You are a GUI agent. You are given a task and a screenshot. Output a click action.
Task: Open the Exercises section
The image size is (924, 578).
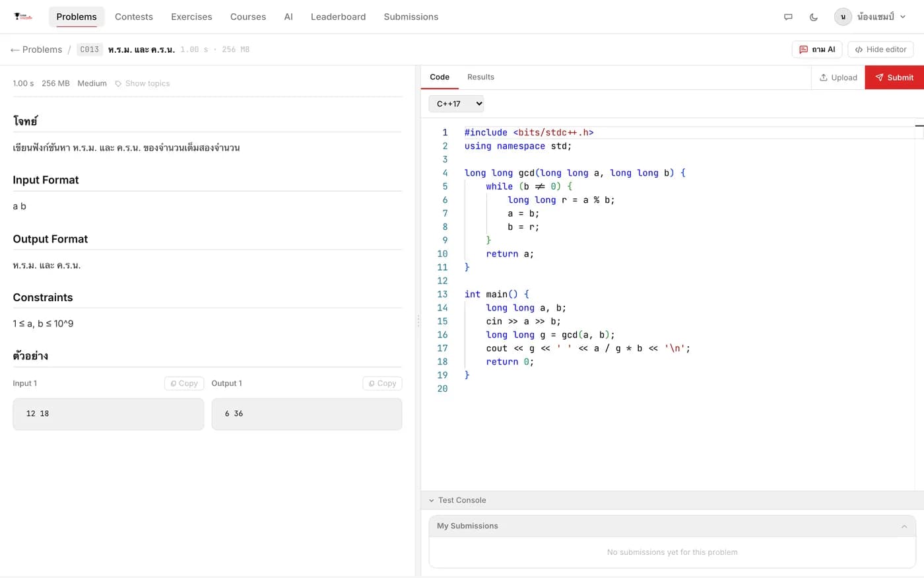191,17
